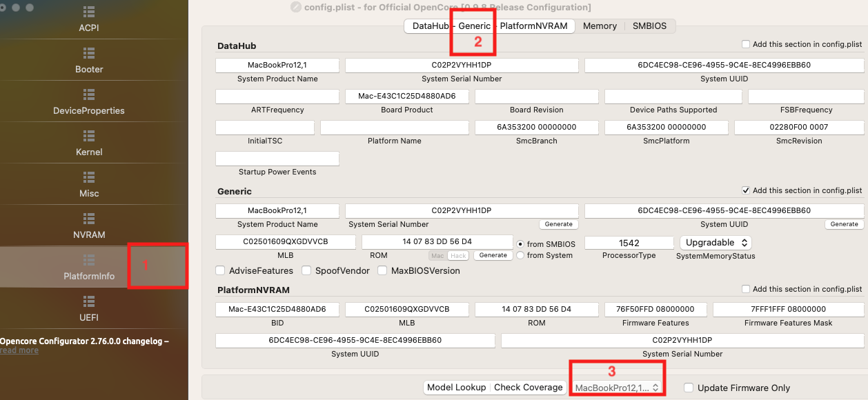Image resolution: width=868 pixels, height=400 pixels.
Task: Switch to the Memory tab
Action: (x=600, y=26)
